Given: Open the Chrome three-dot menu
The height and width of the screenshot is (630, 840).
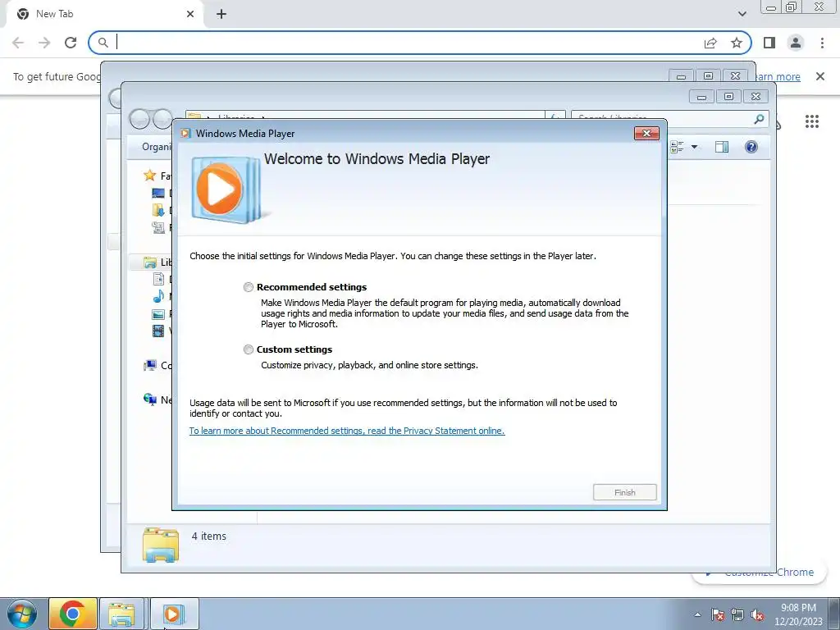Looking at the screenshot, I should [x=822, y=43].
